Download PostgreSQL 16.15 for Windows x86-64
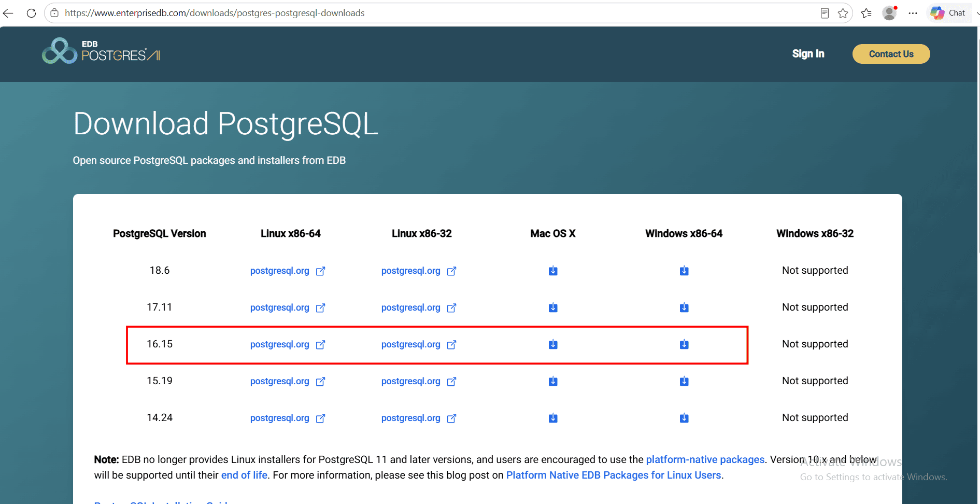 coord(684,344)
